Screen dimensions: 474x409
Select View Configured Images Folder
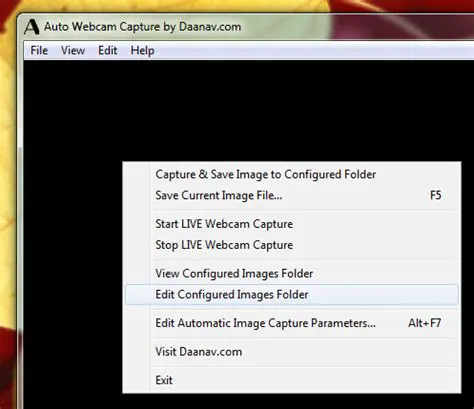292,274
